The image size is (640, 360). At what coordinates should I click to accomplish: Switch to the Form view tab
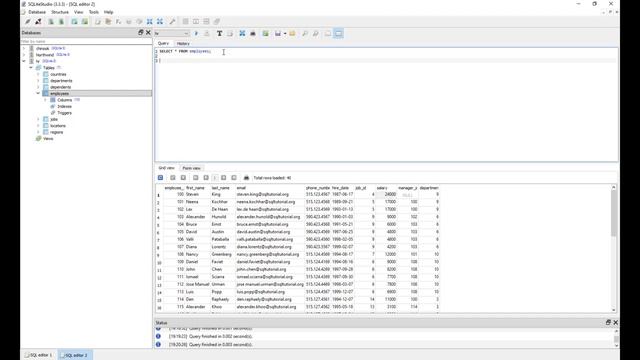click(x=191, y=168)
